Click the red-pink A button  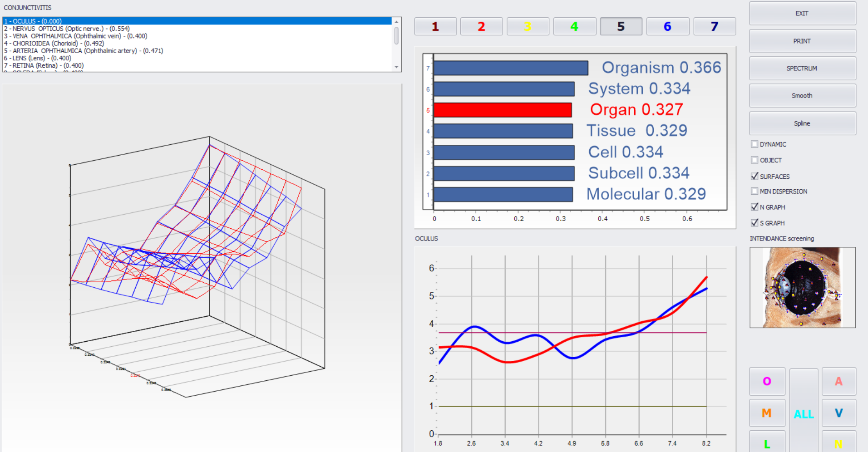838,381
